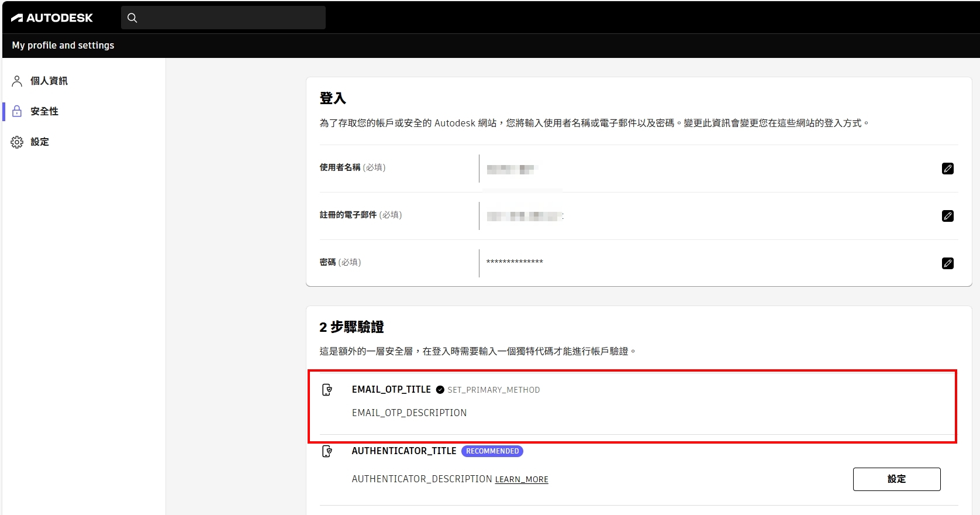
Task: Click the Autodesk logo
Action: [x=52, y=18]
